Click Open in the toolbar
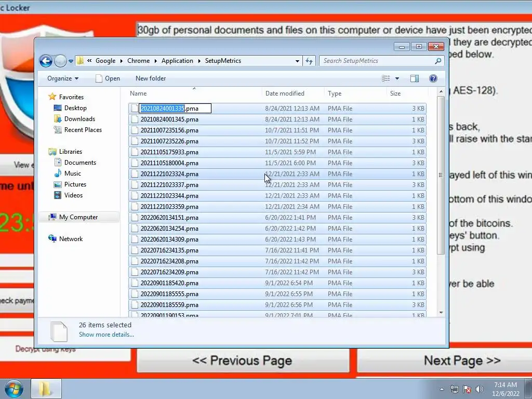The image size is (532, 399). (x=108, y=78)
